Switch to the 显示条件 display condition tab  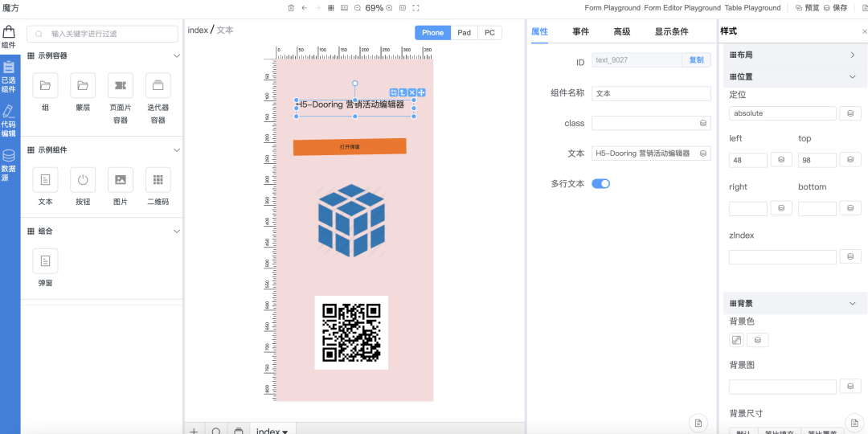point(671,31)
